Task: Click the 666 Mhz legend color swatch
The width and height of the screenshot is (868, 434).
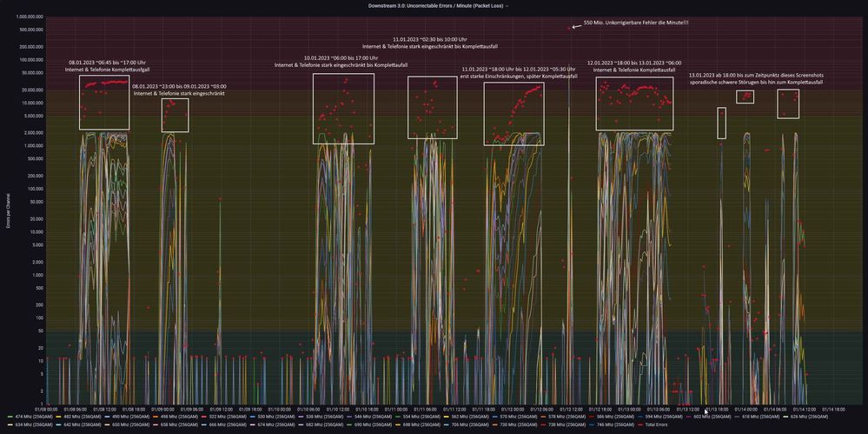Action: tap(203, 424)
